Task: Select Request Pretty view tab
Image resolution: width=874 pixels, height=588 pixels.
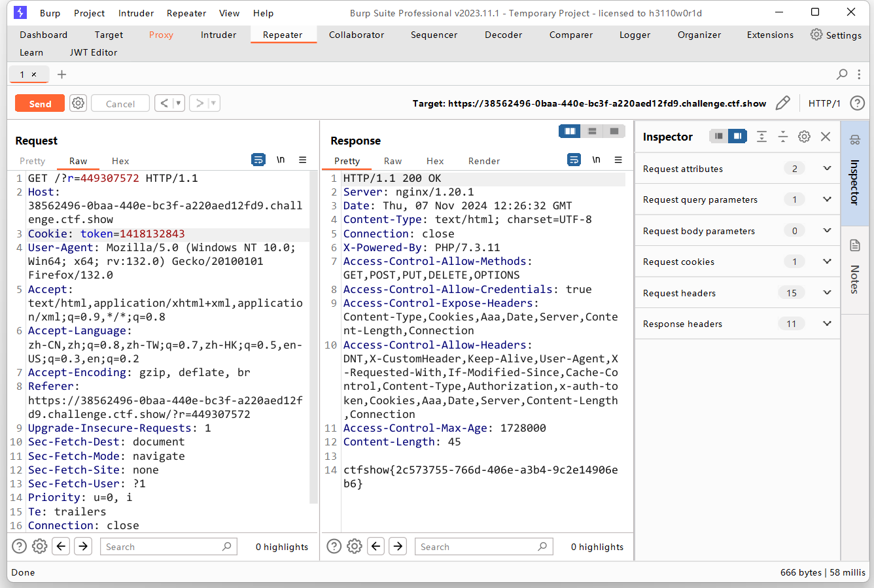Action: tap(32, 161)
